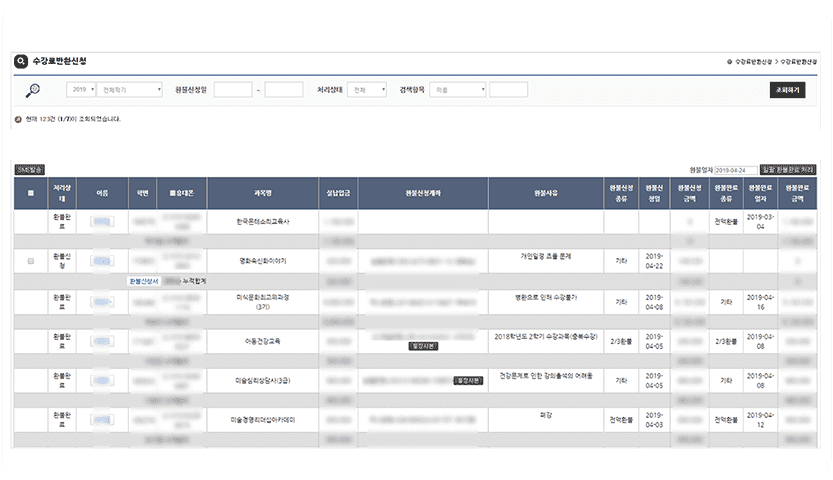Open the 처리상태 전체 dropdown
The height and width of the screenshot is (480, 833).
(367, 90)
